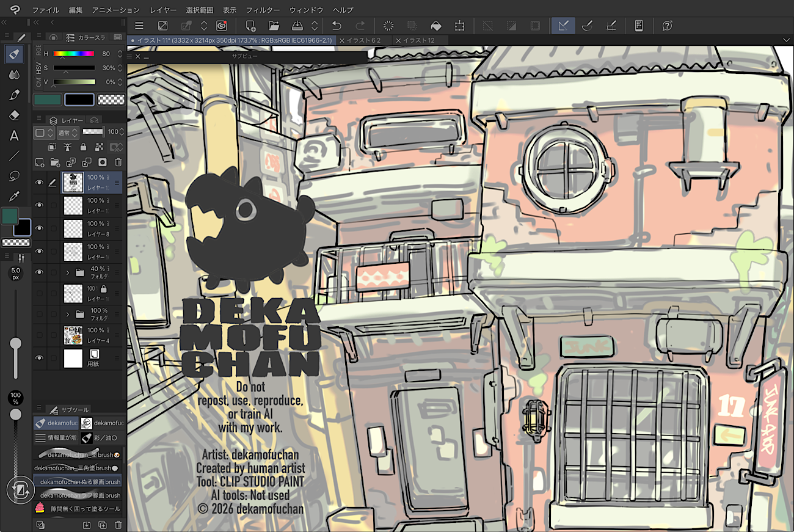The image size is (794, 532).
Task: Delete layer using the layer panel trash icon
Action: pyautogui.click(x=118, y=162)
